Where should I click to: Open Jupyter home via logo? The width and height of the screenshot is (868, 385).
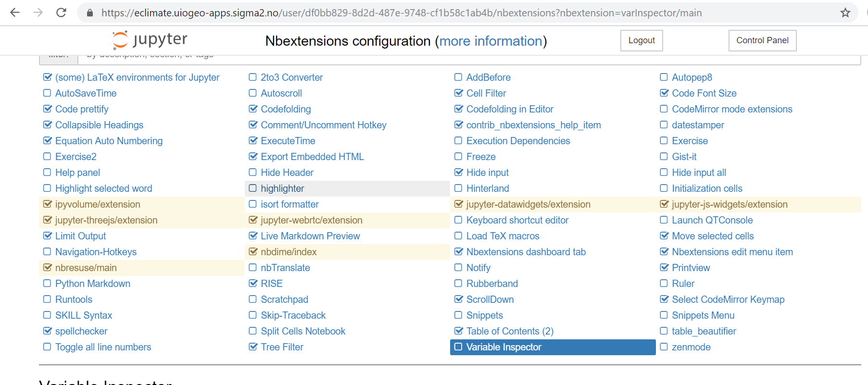coord(150,40)
